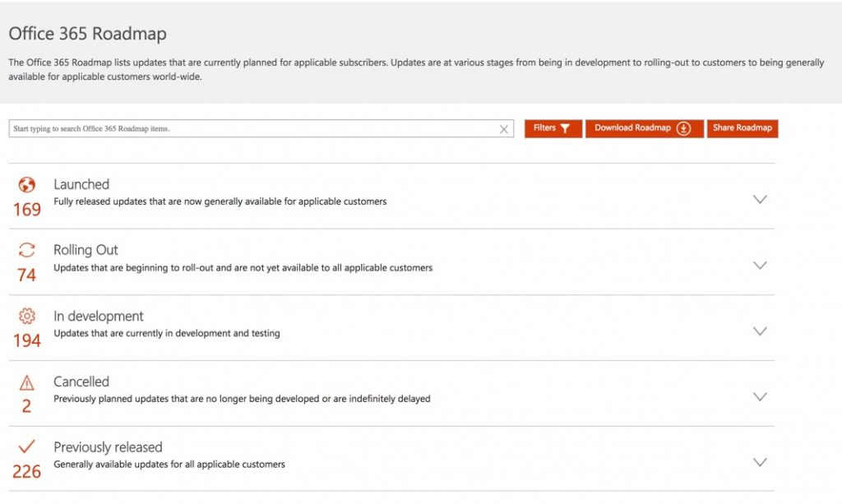Expand the Previously released section
The height and width of the screenshot is (504, 842).
tap(759, 462)
